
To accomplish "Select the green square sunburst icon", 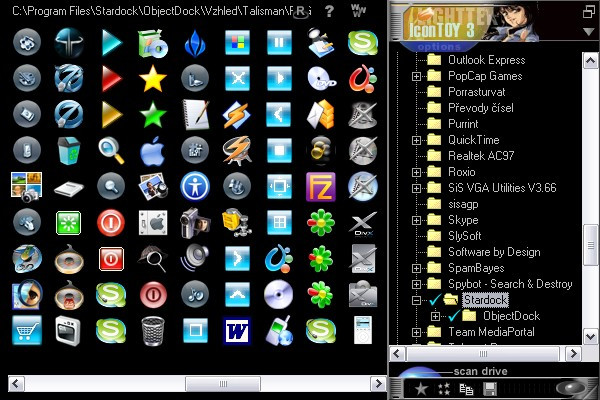I will point(68,223).
